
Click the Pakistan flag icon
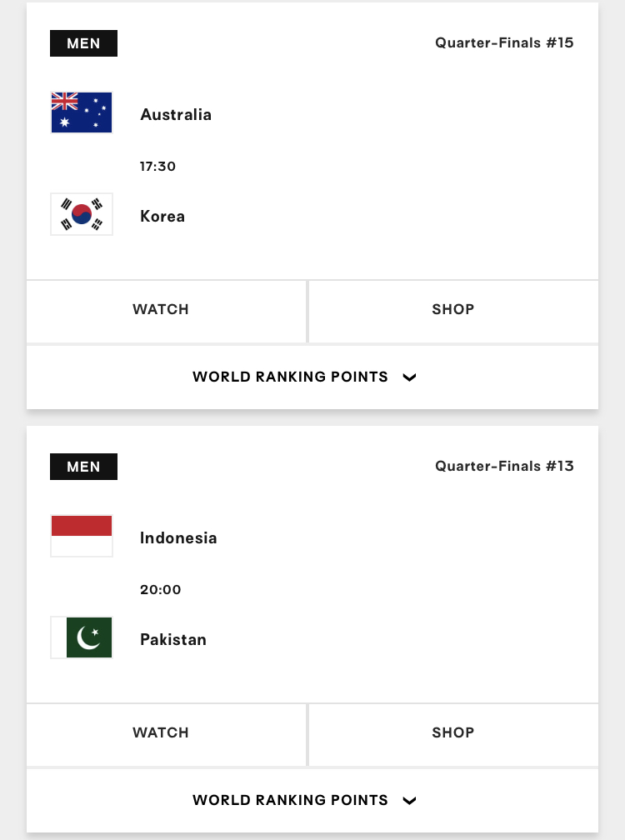tap(82, 637)
